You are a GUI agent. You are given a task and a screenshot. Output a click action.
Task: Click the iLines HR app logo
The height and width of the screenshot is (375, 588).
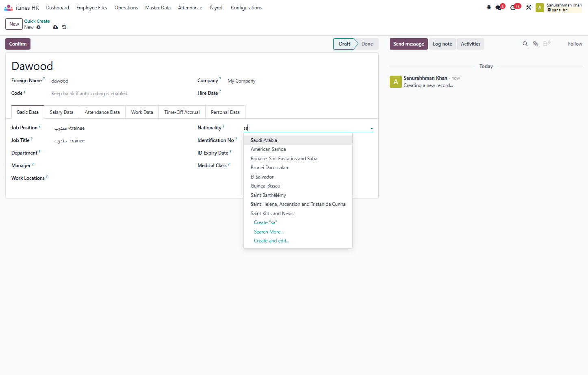9,8
